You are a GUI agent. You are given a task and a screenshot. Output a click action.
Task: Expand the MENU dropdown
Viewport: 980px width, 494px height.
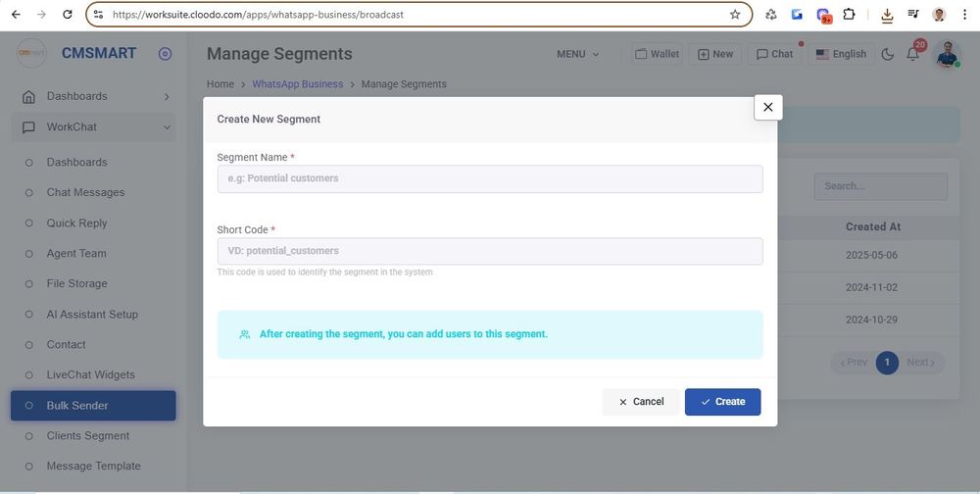pos(577,55)
